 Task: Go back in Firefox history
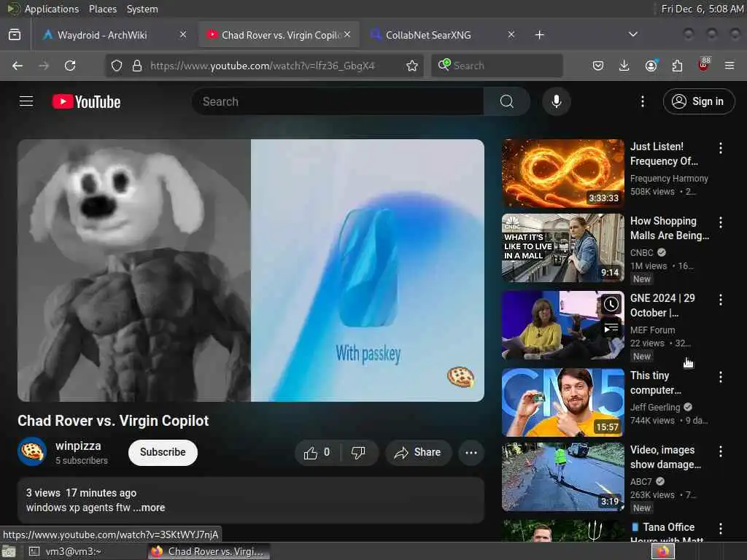[x=18, y=66]
